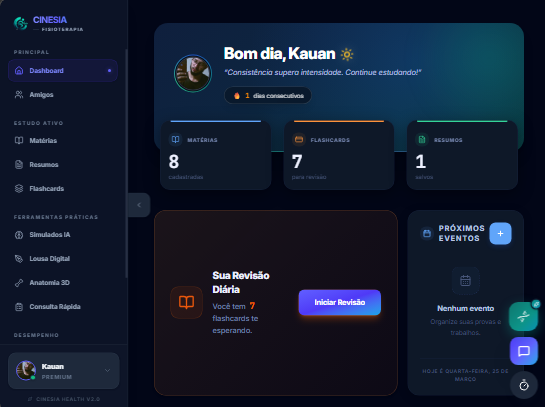The width and height of the screenshot is (545, 407).
Task: Click the teal floating assistant button
Action: pos(523,316)
